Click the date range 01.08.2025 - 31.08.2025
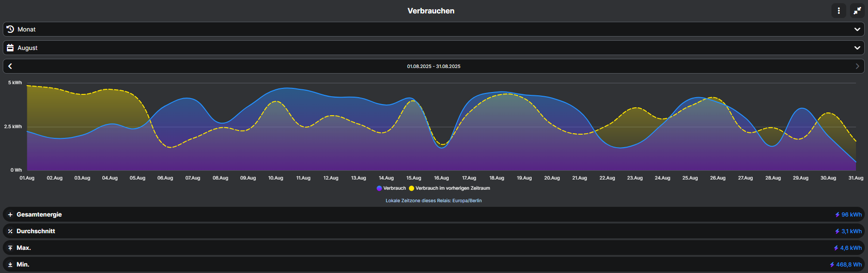This screenshot has width=868, height=273. [x=434, y=66]
